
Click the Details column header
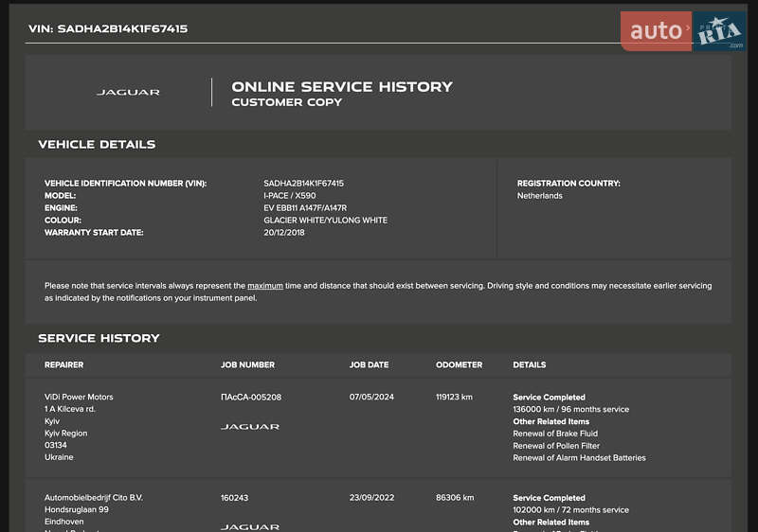tap(530, 364)
